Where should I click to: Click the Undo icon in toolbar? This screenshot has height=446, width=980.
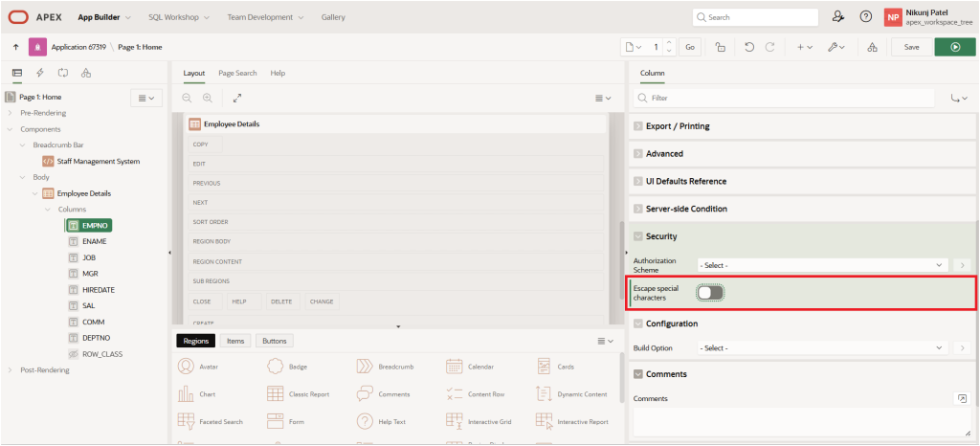click(748, 46)
